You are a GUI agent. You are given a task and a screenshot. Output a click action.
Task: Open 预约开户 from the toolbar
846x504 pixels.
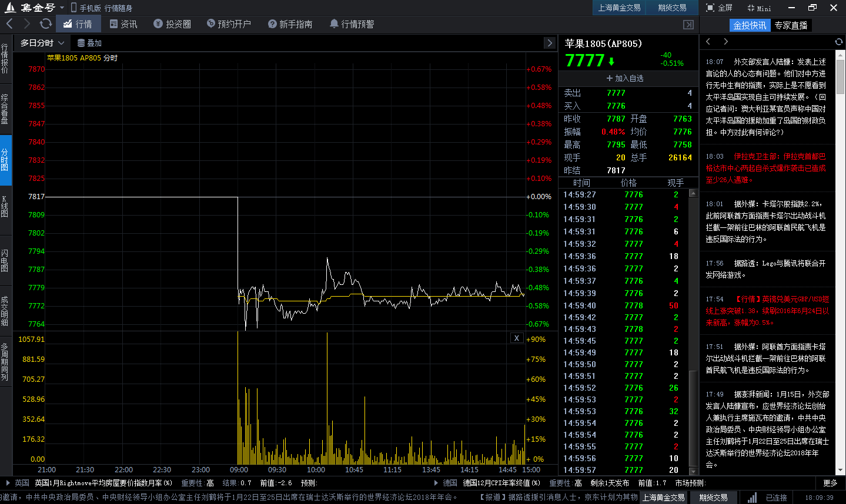pos(229,24)
